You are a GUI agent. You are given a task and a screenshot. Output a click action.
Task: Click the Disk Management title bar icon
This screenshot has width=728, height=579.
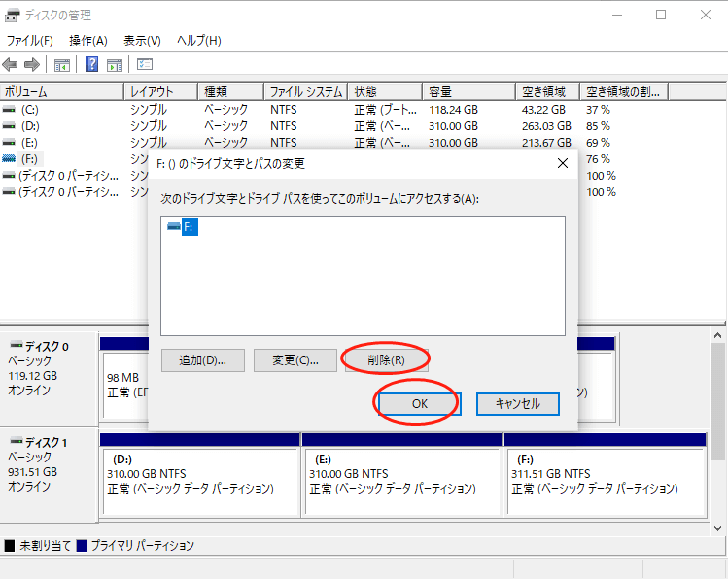13,16
